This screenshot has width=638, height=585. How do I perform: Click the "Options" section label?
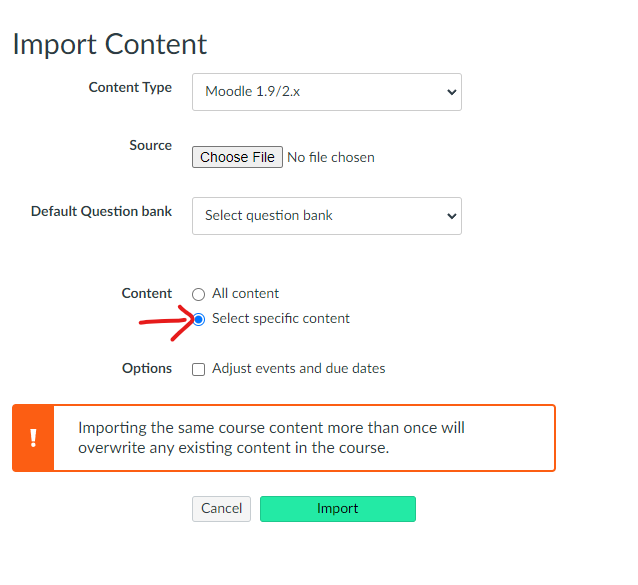pyautogui.click(x=147, y=369)
